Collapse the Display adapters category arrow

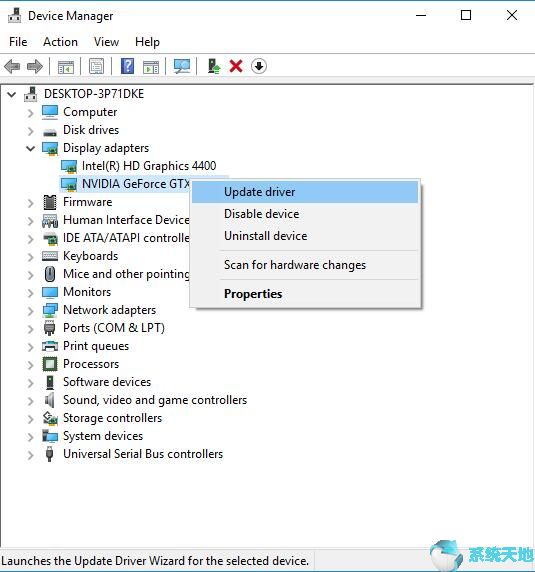(31, 148)
